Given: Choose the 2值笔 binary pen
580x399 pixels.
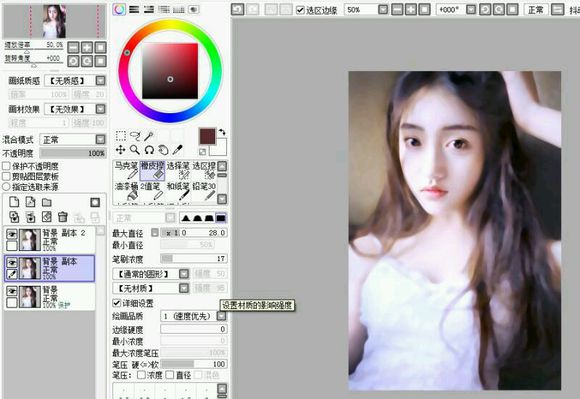Looking at the screenshot, I should [x=152, y=191].
